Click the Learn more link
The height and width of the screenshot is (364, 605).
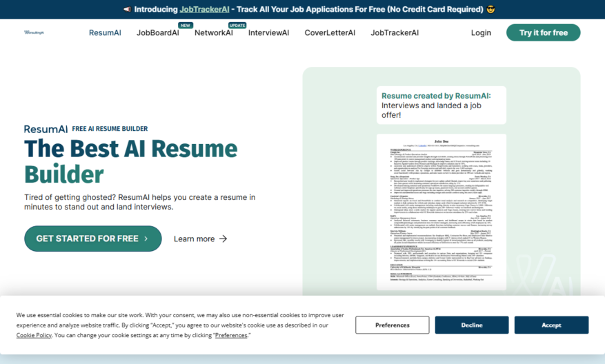(200, 239)
